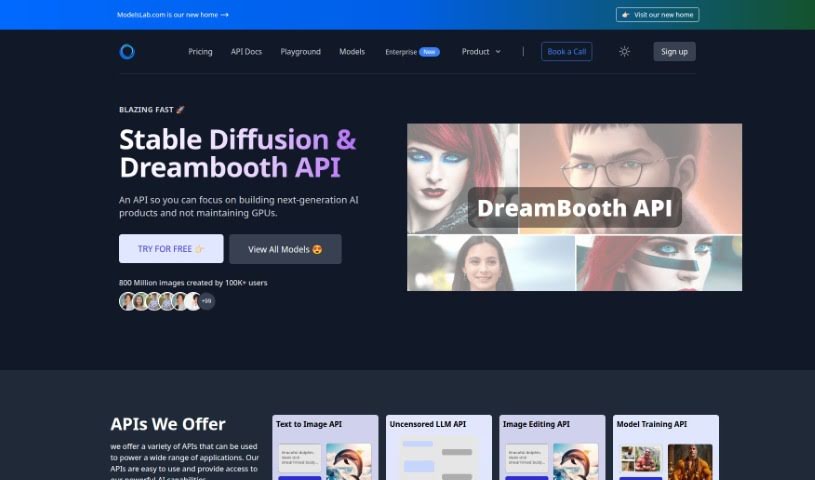The height and width of the screenshot is (480, 815).
Task: Click the View All Models button
Action: click(285, 249)
